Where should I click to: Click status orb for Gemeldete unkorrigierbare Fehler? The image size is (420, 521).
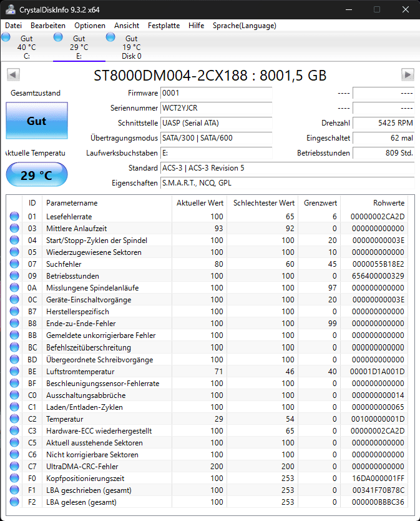point(14,335)
